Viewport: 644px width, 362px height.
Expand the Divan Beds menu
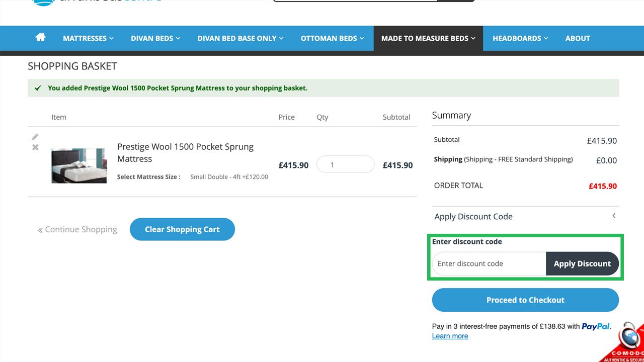point(155,38)
